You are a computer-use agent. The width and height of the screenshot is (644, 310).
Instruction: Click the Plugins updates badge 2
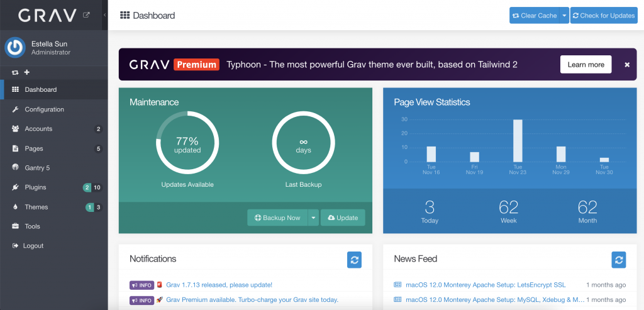(87, 187)
